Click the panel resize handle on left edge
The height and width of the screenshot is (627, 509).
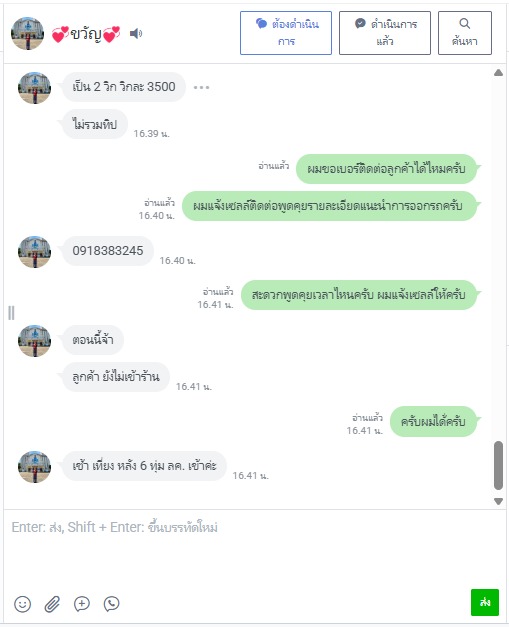coord(11,313)
